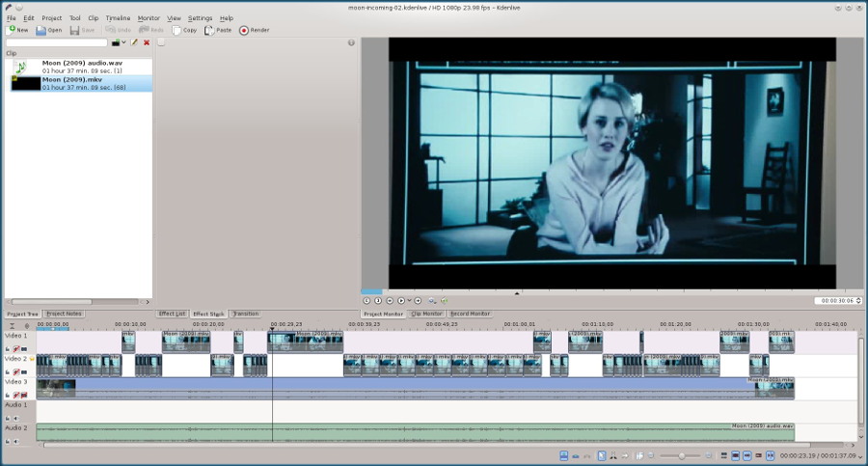Toggle mute on Audio 1 track

(x=16, y=419)
